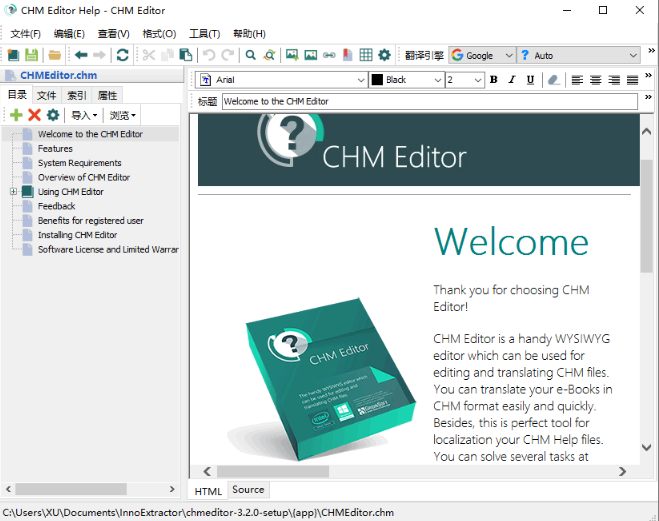Select the Features topic
The height and width of the screenshot is (521, 659).
pyautogui.click(x=55, y=148)
